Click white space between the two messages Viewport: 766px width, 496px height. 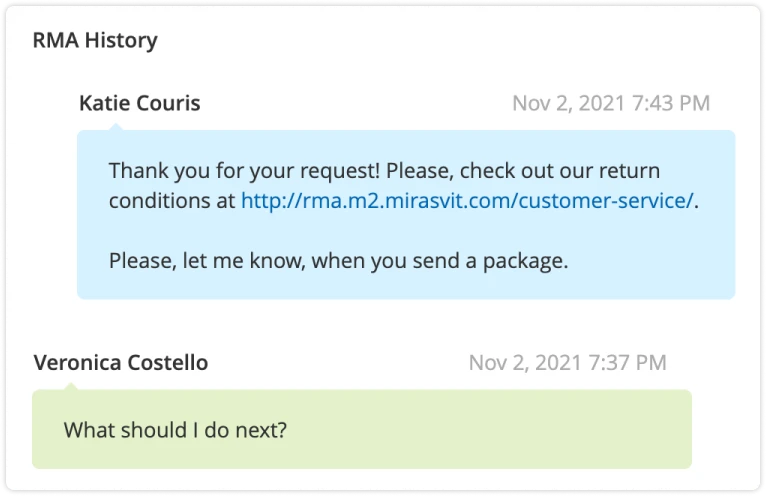coord(400,325)
